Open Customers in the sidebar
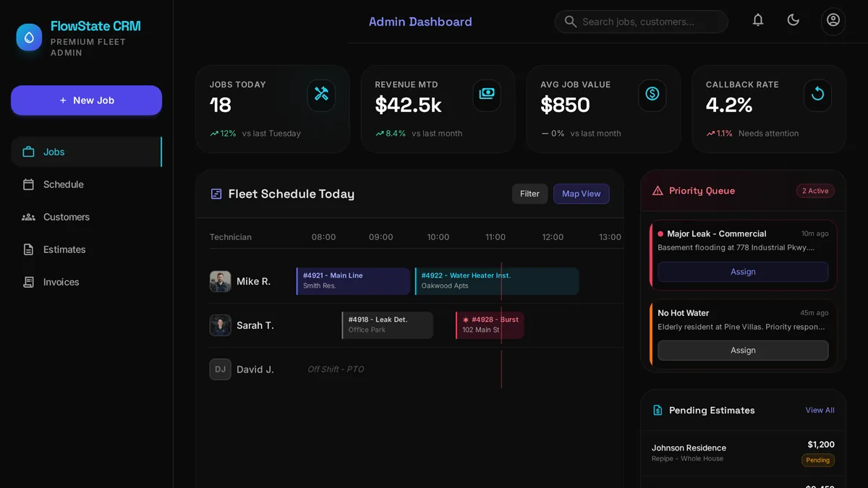This screenshot has height=488, width=868. tap(86, 217)
